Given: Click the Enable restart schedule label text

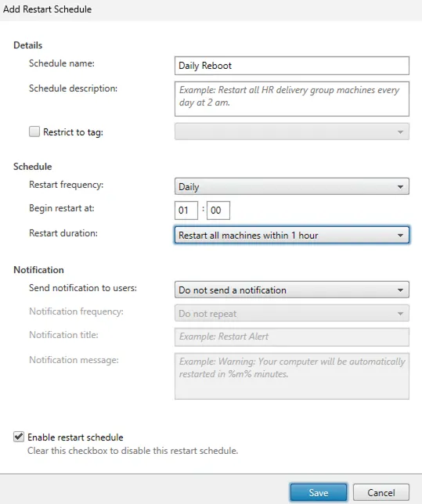Looking at the screenshot, I should coord(75,437).
